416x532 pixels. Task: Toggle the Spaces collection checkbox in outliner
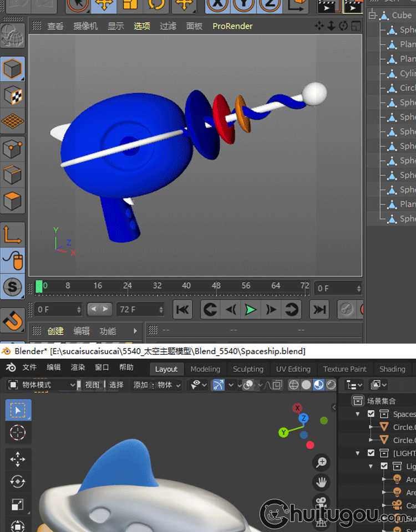(x=371, y=414)
